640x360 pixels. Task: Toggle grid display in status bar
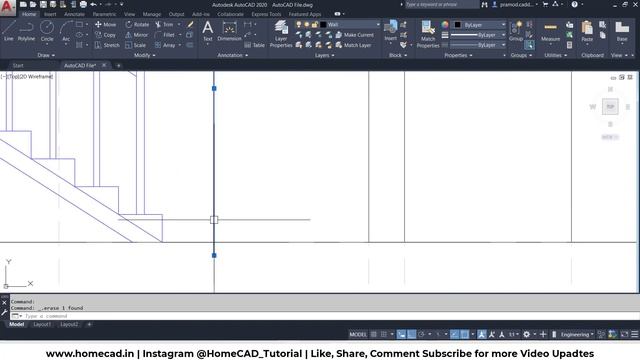tap(374, 334)
